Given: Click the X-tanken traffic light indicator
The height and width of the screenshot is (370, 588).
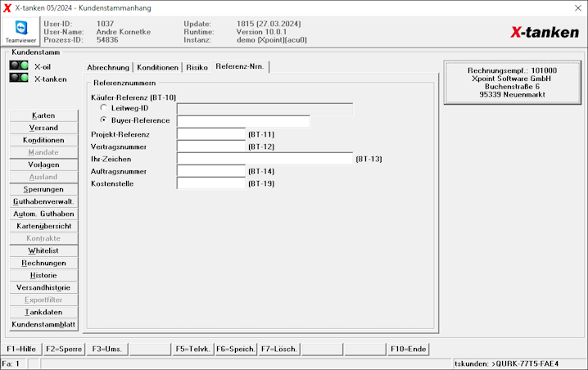Looking at the screenshot, I should 19,78.
